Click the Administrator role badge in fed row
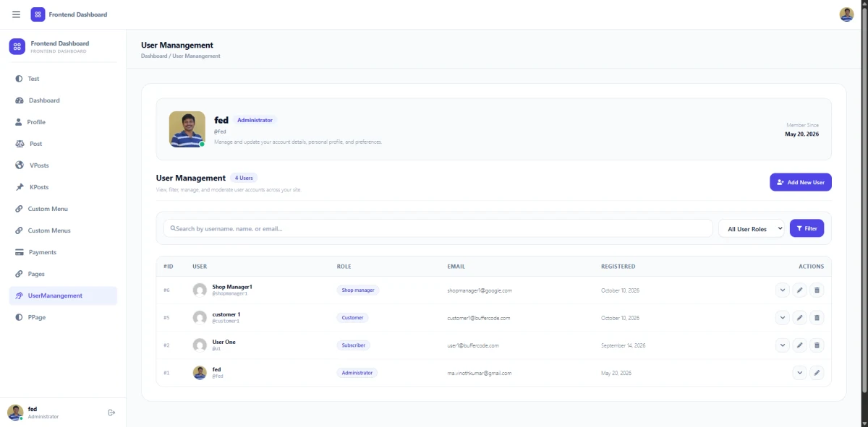This screenshot has width=868, height=427. (x=357, y=373)
